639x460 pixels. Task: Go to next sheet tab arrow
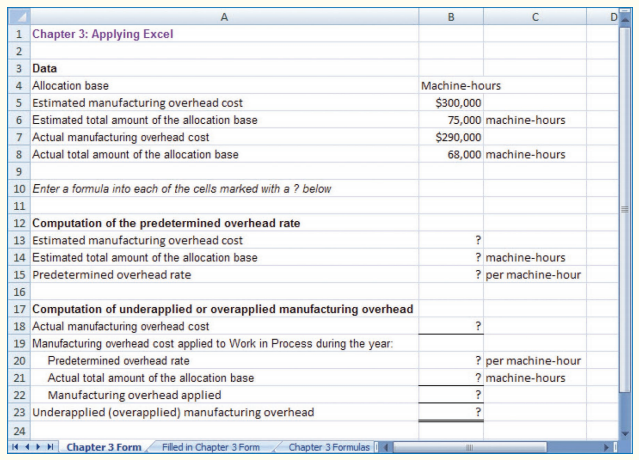[38, 447]
